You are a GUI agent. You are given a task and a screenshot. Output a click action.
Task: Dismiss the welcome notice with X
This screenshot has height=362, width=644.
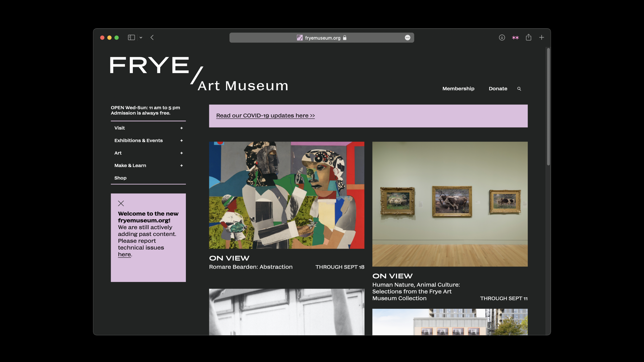tap(121, 203)
